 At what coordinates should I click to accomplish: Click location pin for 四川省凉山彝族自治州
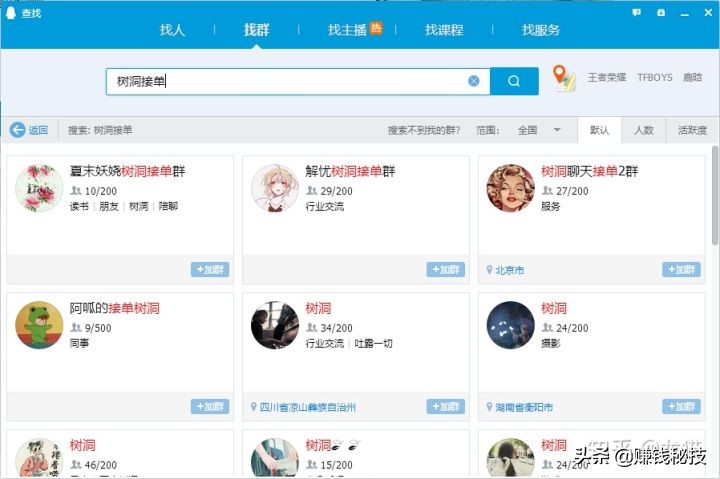point(253,406)
